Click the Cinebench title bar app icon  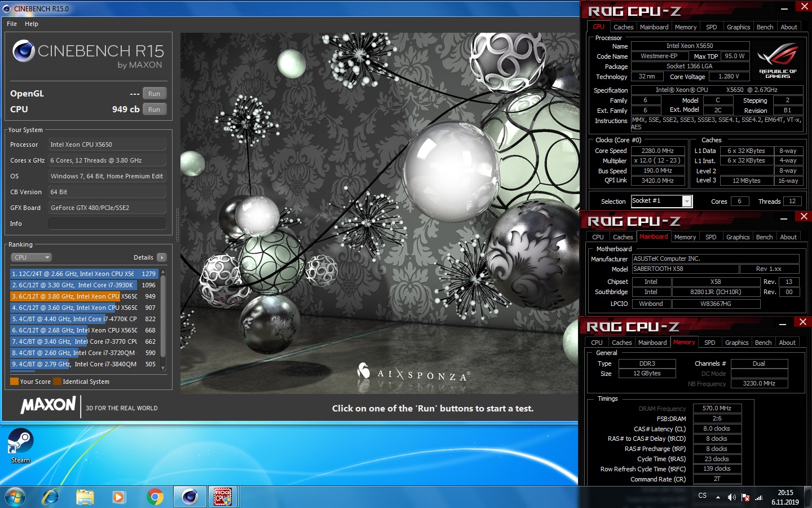(x=7, y=8)
